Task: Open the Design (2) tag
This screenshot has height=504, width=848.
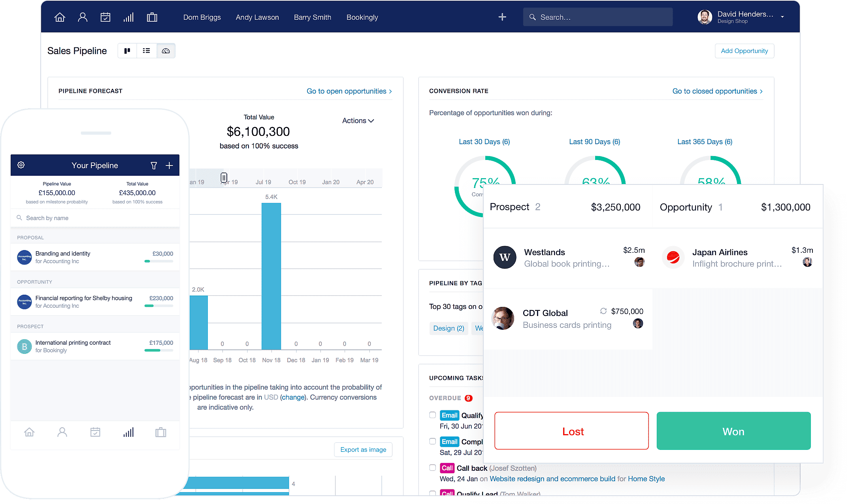Action: [x=448, y=328]
